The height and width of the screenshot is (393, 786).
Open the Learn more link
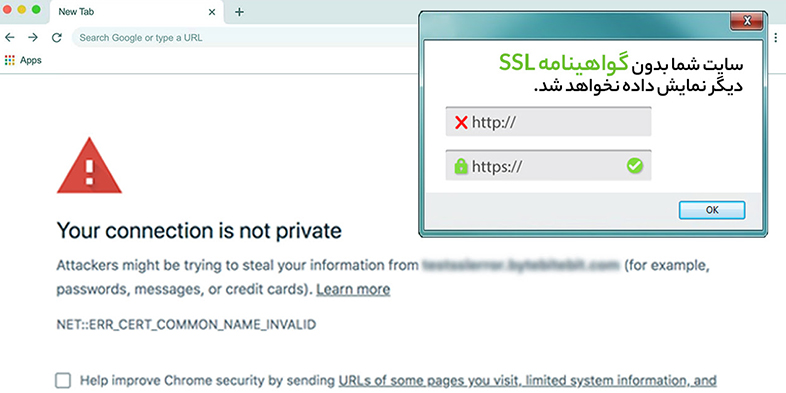coord(353,290)
